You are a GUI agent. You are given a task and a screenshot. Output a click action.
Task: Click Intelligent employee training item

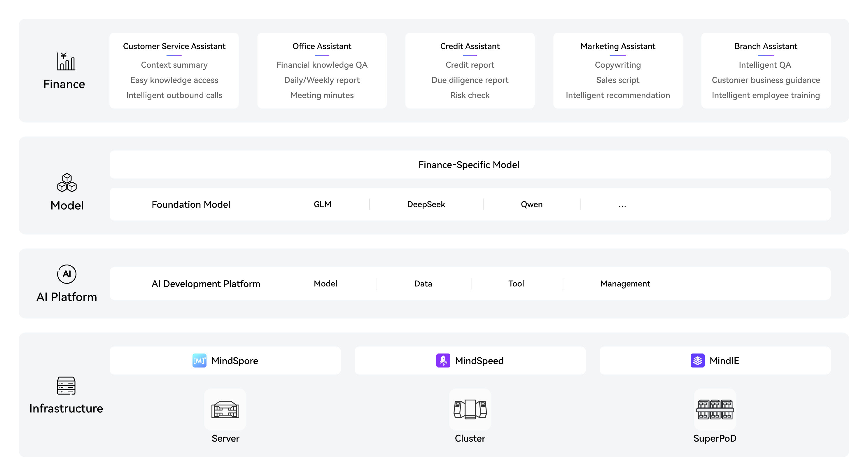tap(766, 95)
